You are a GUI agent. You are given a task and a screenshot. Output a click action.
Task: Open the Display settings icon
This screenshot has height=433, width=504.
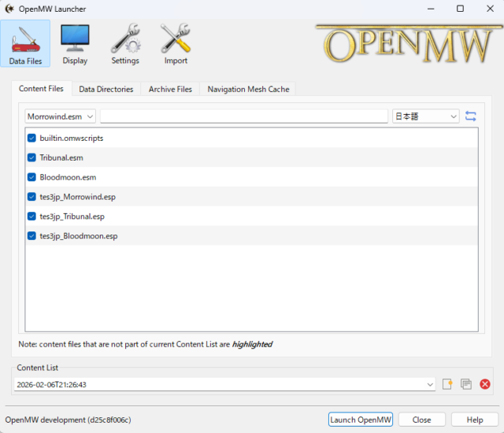(x=75, y=43)
